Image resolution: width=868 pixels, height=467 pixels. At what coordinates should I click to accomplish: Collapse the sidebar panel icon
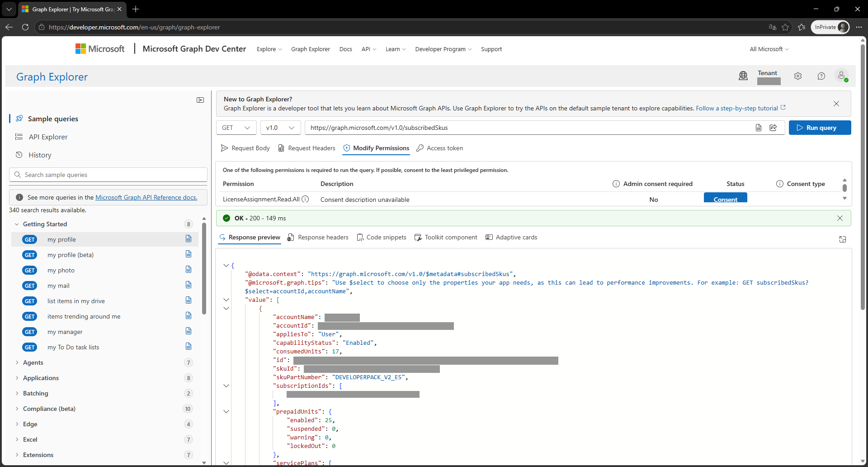[x=200, y=100]
